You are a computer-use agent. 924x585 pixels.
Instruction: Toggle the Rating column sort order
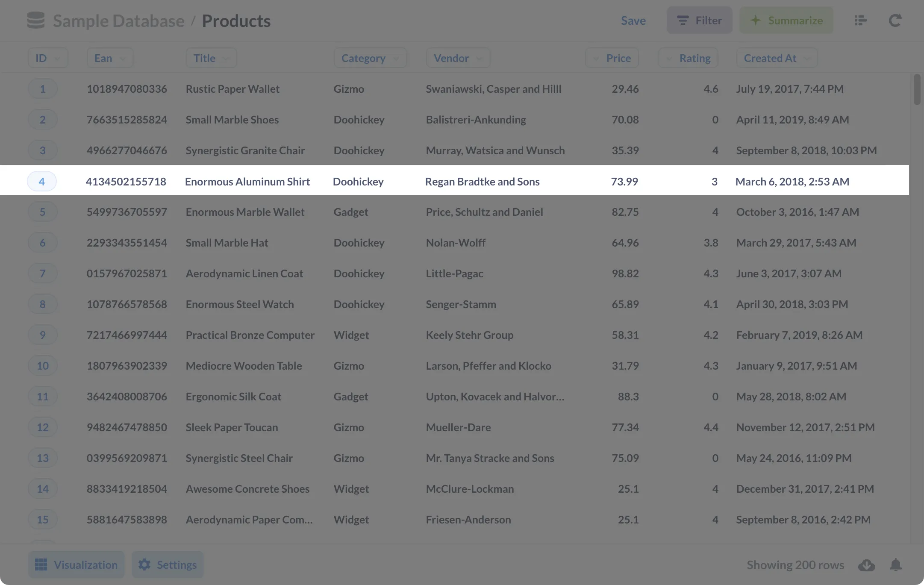tap(694, 57)
